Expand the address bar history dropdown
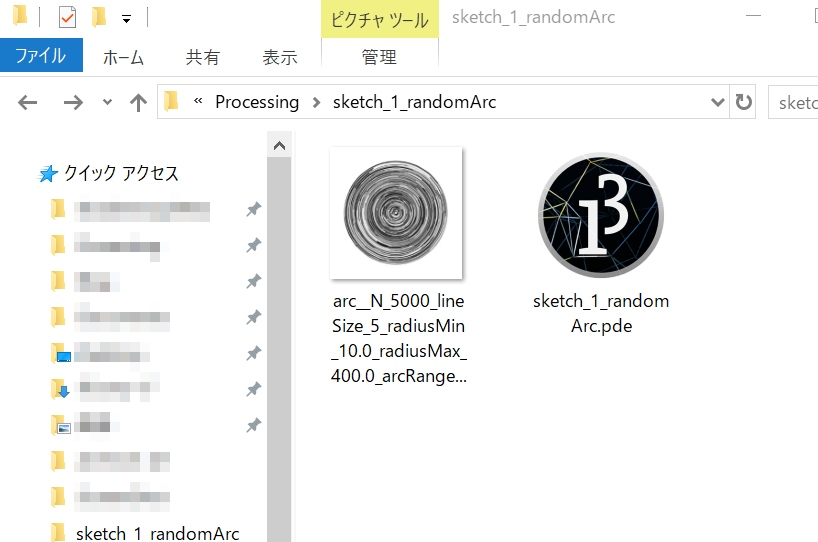This screenshot has height=542, width=818. 718,102
